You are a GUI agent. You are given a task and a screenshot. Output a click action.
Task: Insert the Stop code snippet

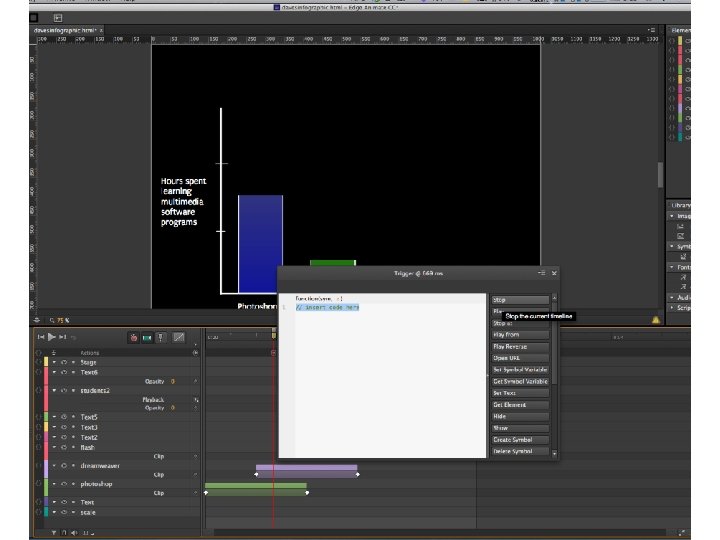tap(520, 299)
